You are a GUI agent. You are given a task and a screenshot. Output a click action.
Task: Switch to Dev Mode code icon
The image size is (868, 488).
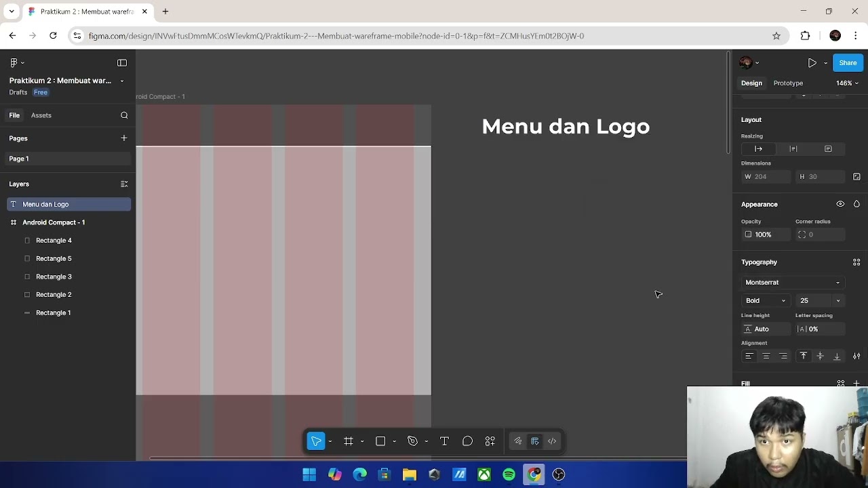(552, 441)
